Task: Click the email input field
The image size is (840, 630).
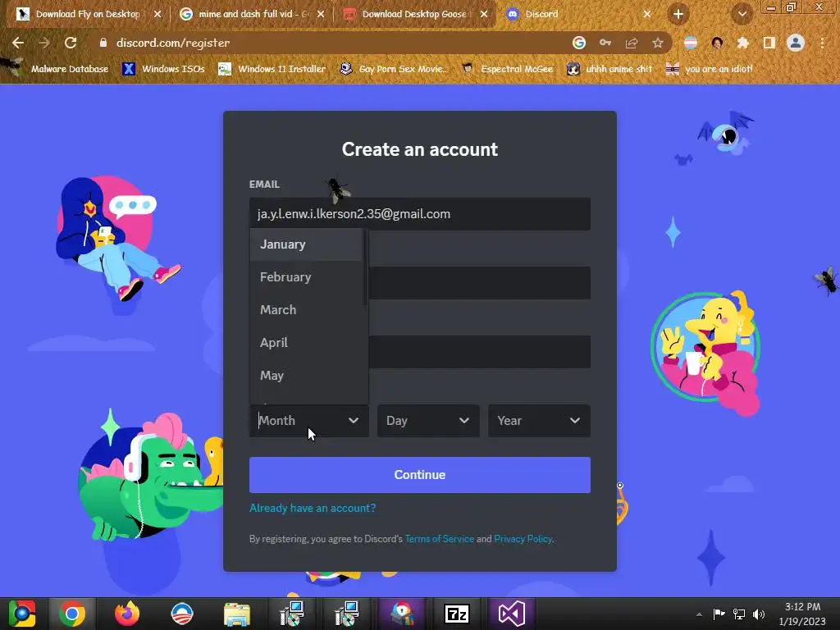Action: pos(420,214)
